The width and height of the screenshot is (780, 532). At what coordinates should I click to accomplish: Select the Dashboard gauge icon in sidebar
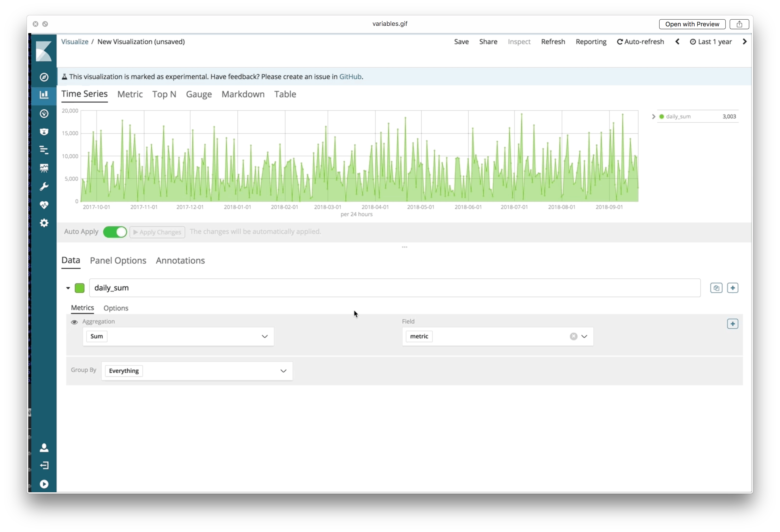44,113
